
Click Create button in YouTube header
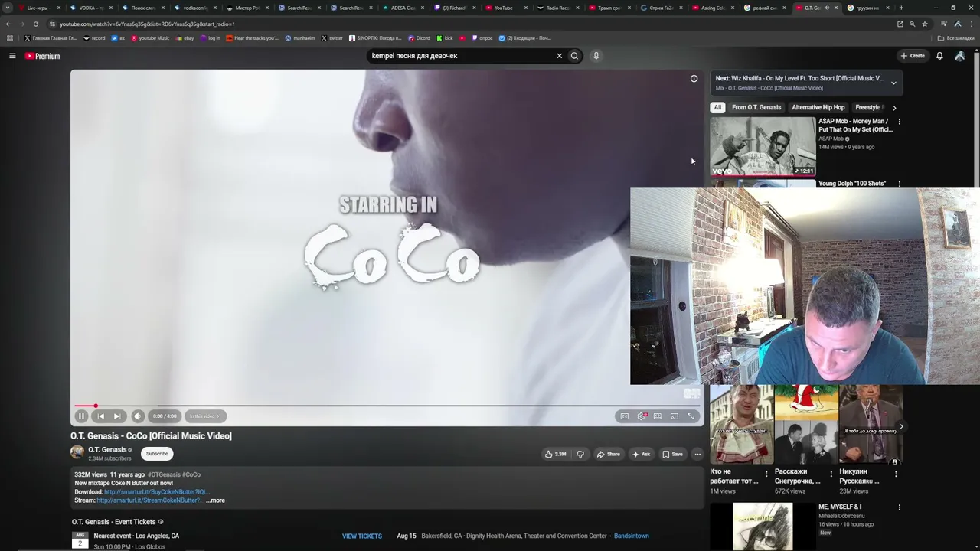click(913, 56)
